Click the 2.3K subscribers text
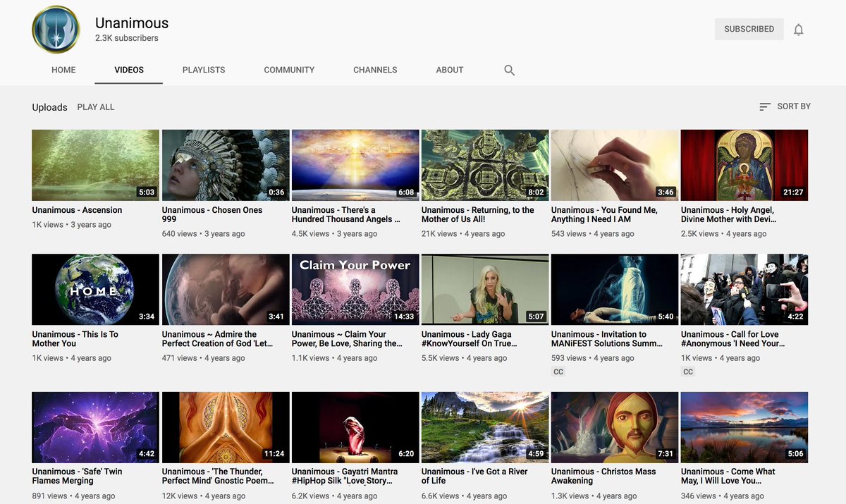846x504 pixels. (127, 38)
